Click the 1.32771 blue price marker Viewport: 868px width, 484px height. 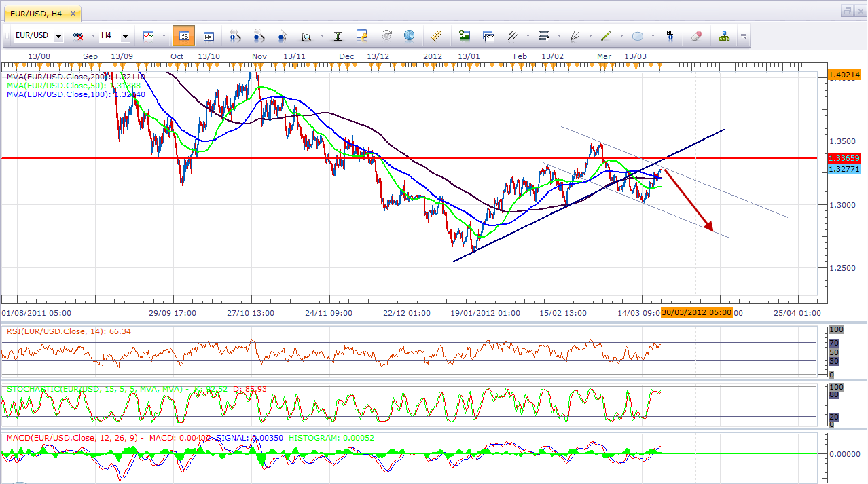pos(844,169)
